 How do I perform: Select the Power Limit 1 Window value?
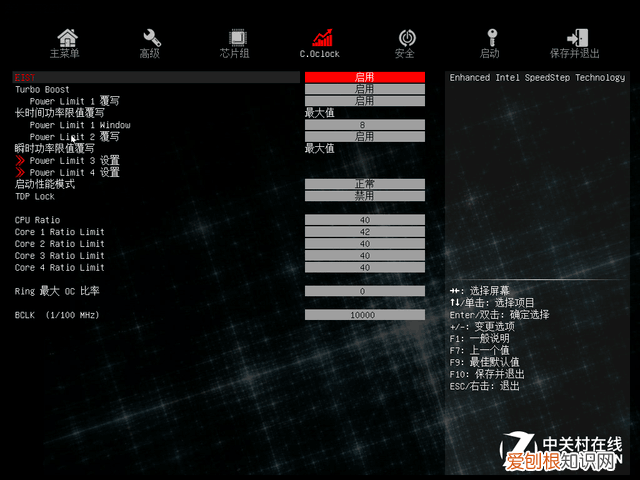[364, 125]
